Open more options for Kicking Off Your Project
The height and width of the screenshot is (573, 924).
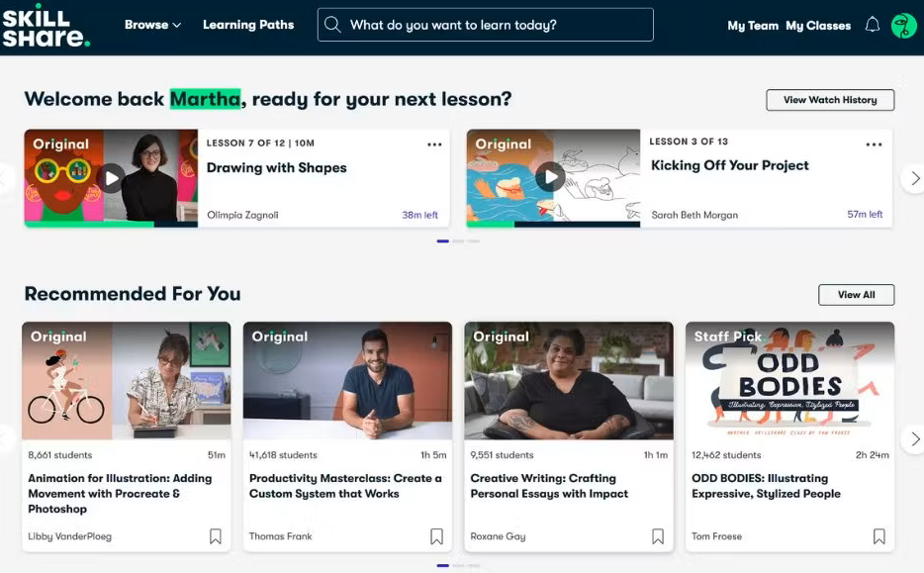[874, 144]
